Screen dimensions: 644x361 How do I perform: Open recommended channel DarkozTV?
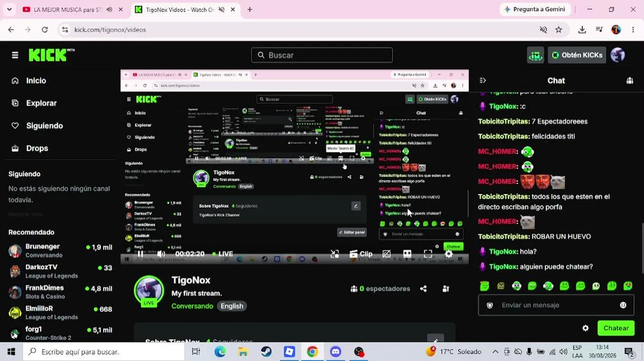60,271
